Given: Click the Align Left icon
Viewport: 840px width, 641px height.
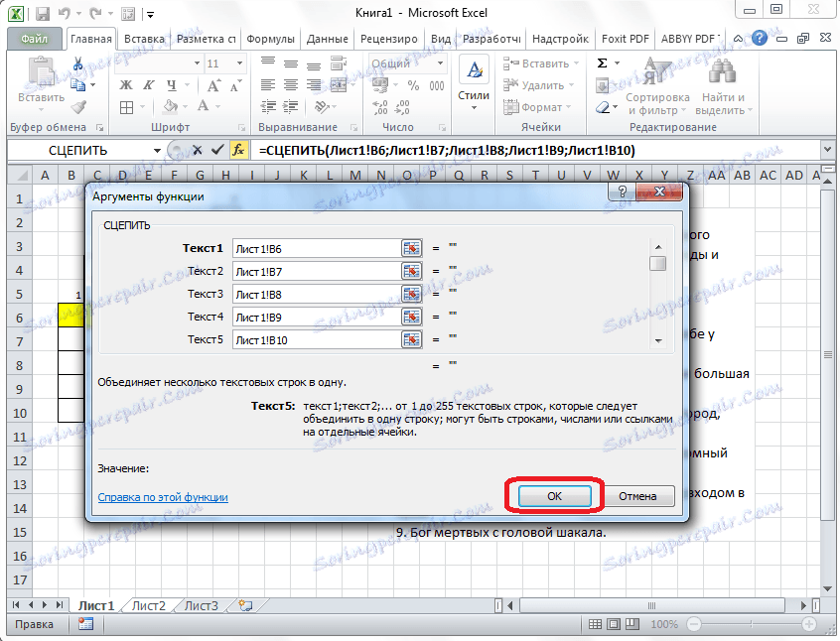Looking at the screenshot, I should 268,85.
